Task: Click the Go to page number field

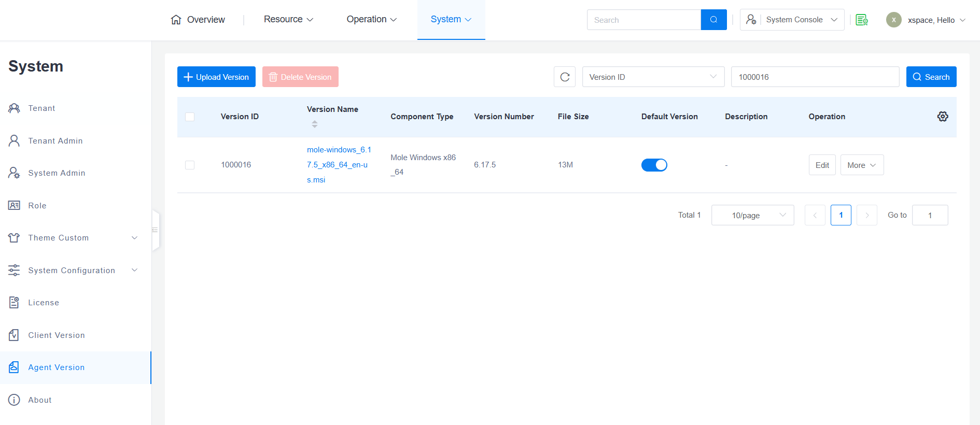Action: [x=930, y=215]
